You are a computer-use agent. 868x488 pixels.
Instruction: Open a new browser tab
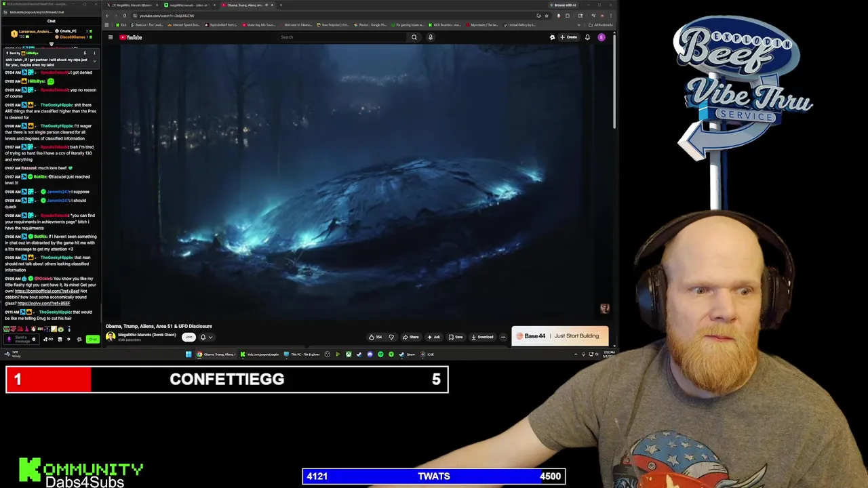tap(281, 5)
